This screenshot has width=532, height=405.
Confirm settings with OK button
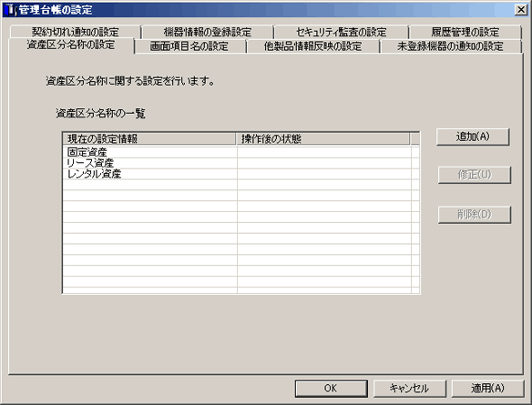[x=331, y=389]
